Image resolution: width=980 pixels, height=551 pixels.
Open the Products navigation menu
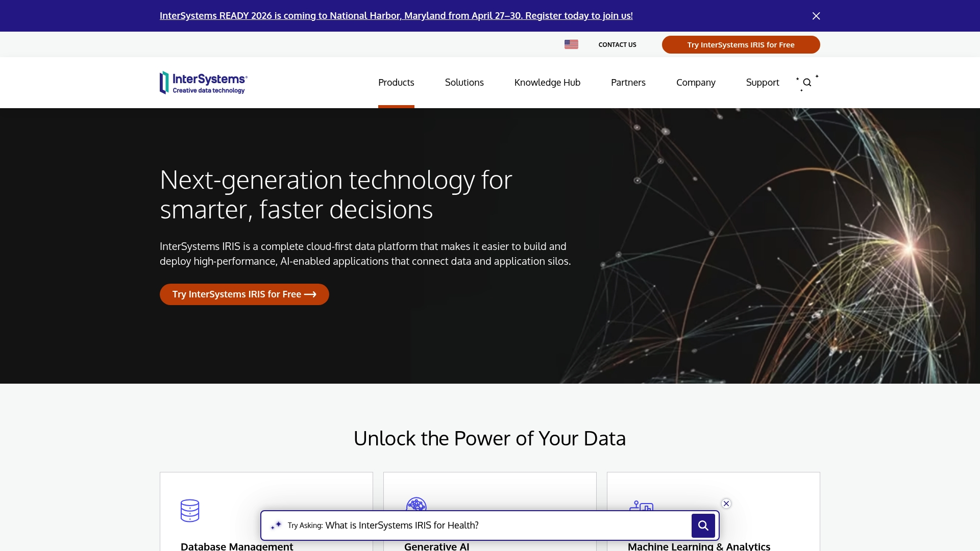396,82
